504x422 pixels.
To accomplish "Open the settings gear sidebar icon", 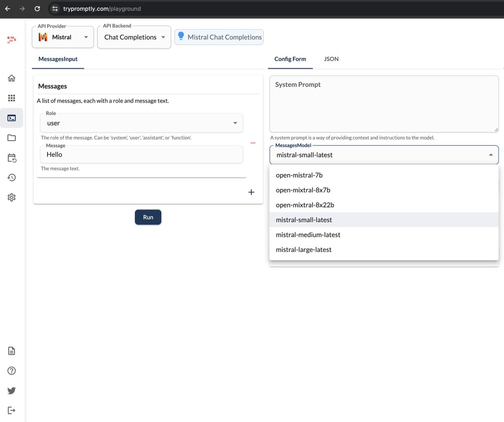I will [x=12, y=197].
